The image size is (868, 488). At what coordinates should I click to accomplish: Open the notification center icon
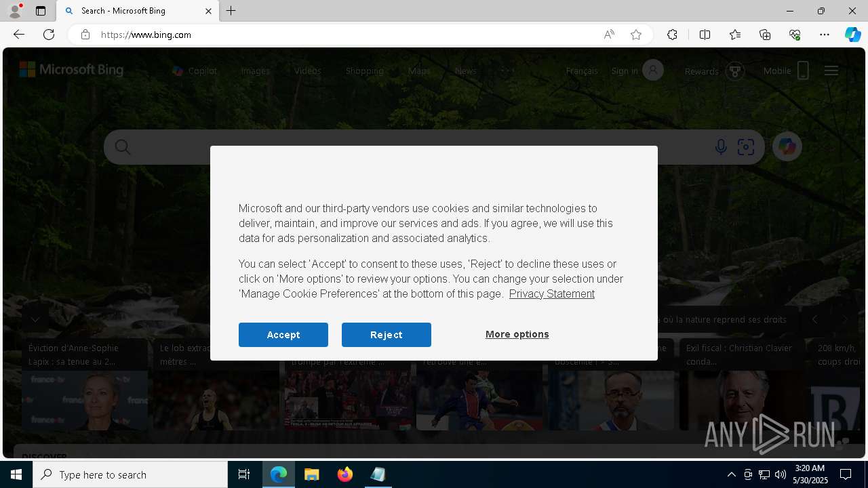[x=846, y=474]
